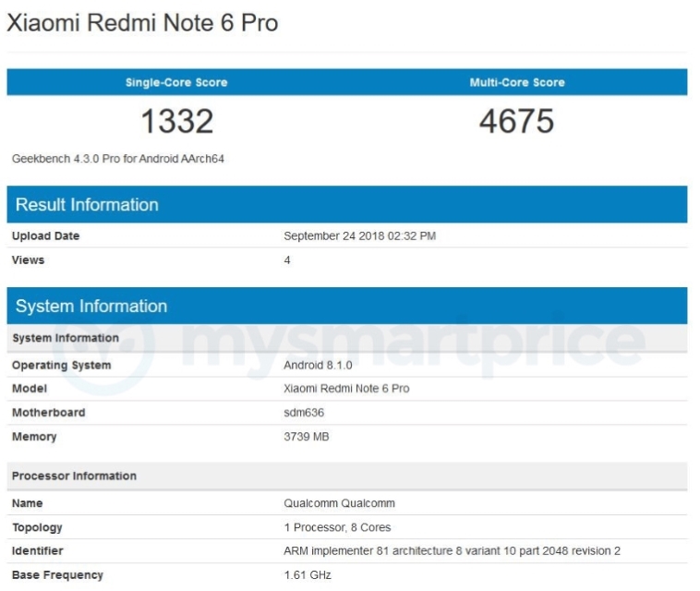Click the Xiaomi Redmi Note 6 Pro page title
Screen dimensions: 700x591
tap(142, 24)
